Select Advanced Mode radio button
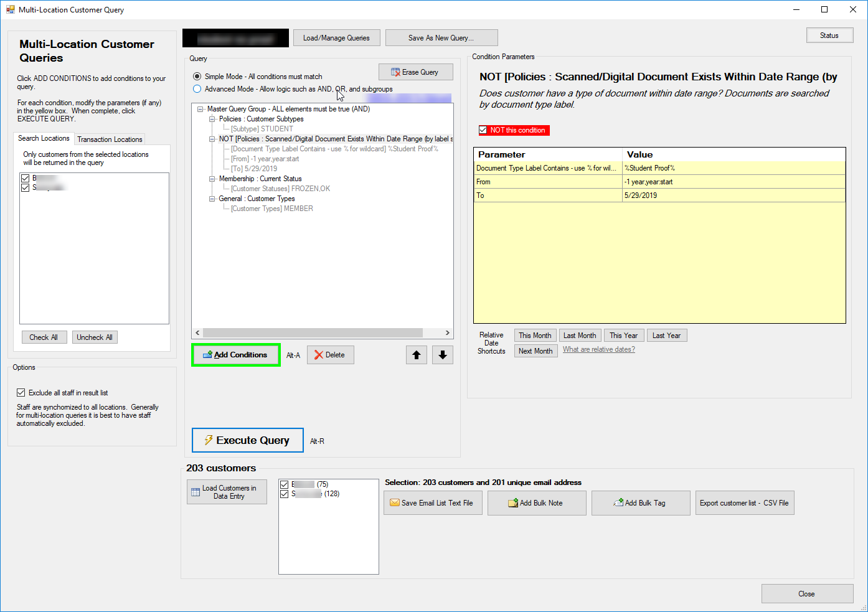 pos(197,89)
